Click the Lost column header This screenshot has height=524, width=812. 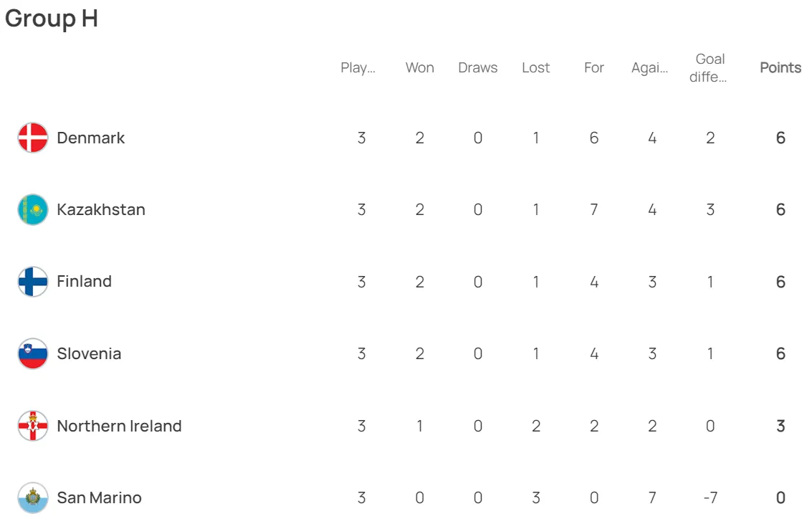(535, 68)
